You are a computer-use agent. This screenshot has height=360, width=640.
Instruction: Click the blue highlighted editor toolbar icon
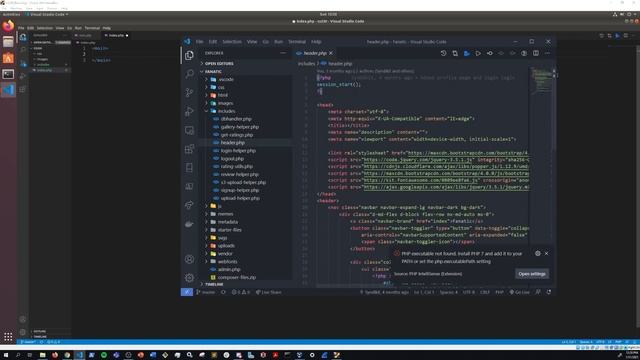467,53
